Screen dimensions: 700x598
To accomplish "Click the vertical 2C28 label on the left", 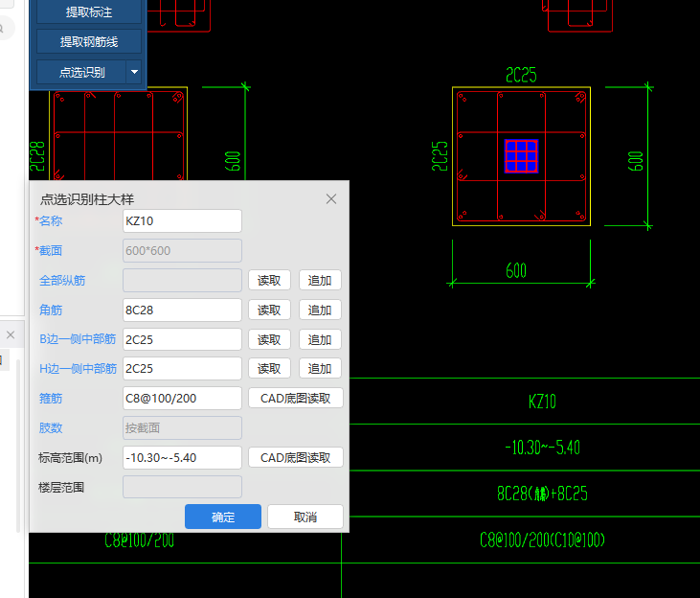I will 37,156.
